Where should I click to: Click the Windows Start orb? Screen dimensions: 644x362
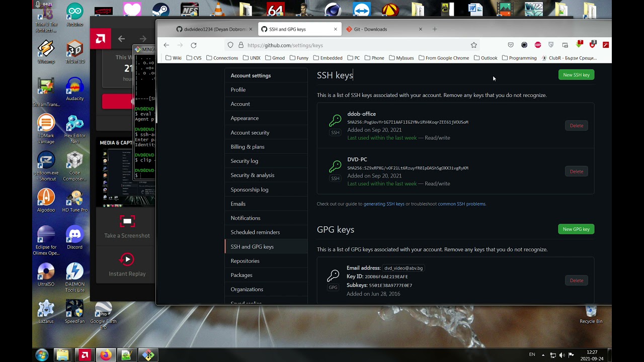pyautogui.click(x=42, y=355)
